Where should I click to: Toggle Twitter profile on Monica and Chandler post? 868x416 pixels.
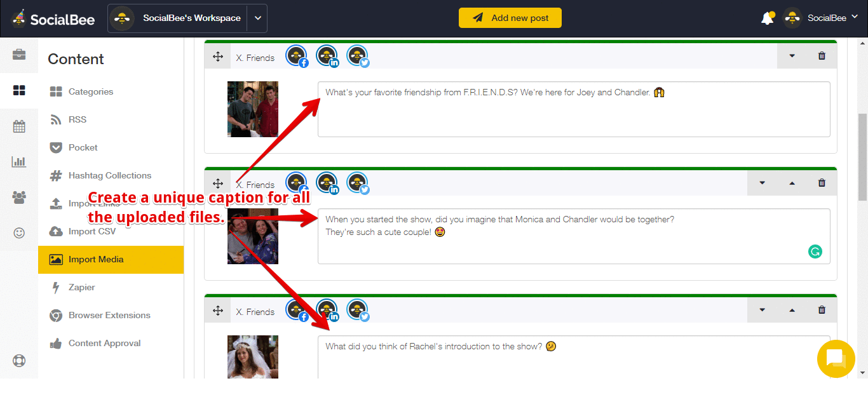click(x=358, y=183)
